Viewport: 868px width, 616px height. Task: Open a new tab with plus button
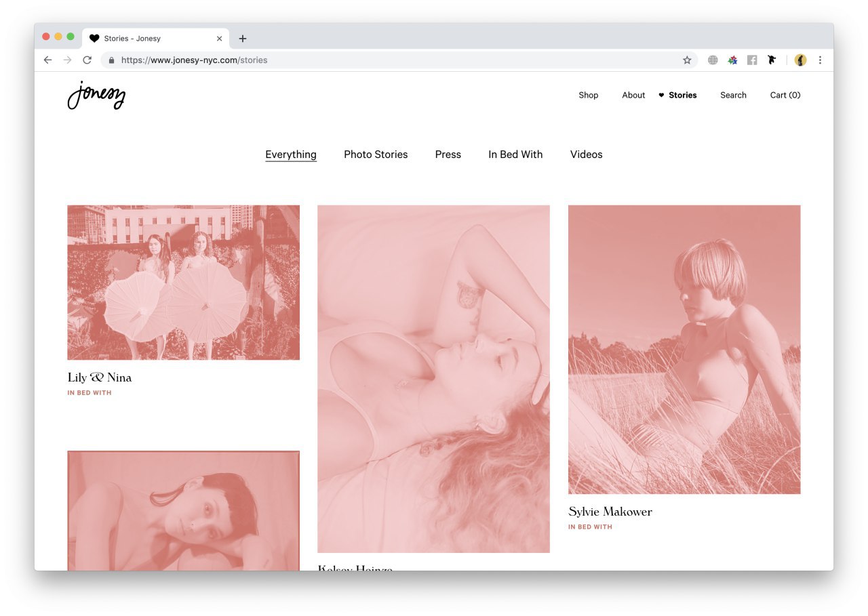243,39
